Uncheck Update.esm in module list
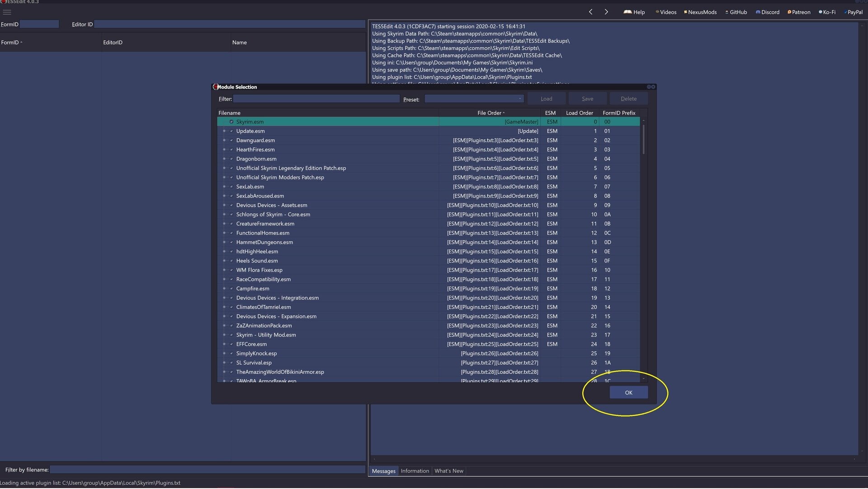 (231, 131)
